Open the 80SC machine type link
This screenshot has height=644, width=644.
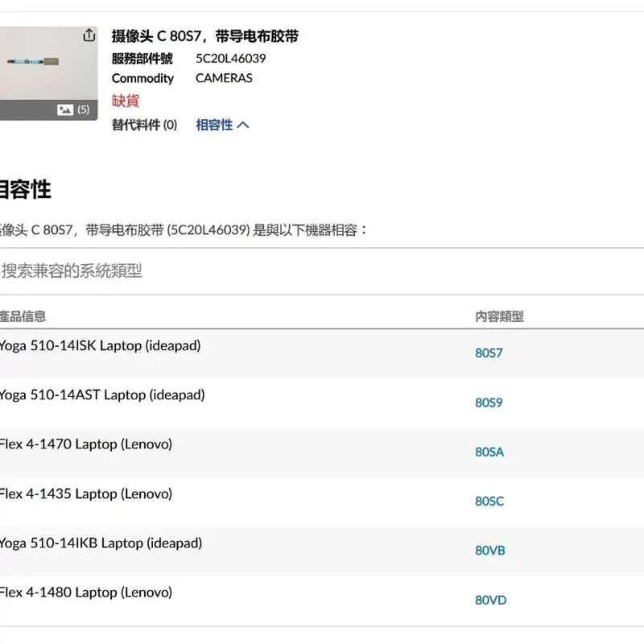click(489, 502)
